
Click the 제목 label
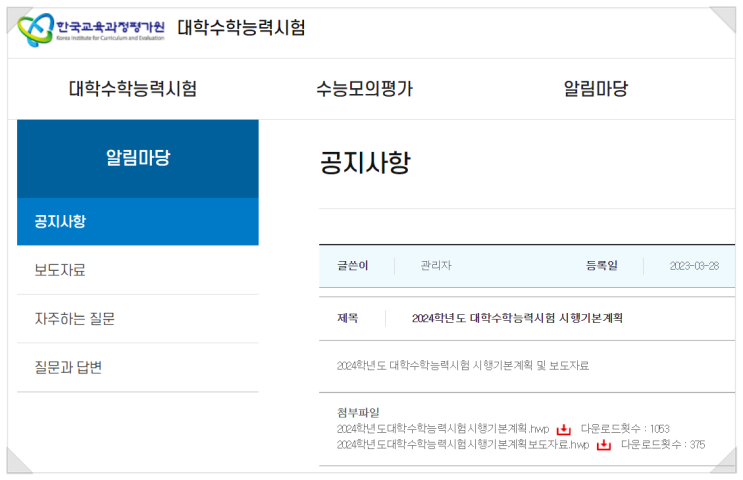(x=347, y=318)
